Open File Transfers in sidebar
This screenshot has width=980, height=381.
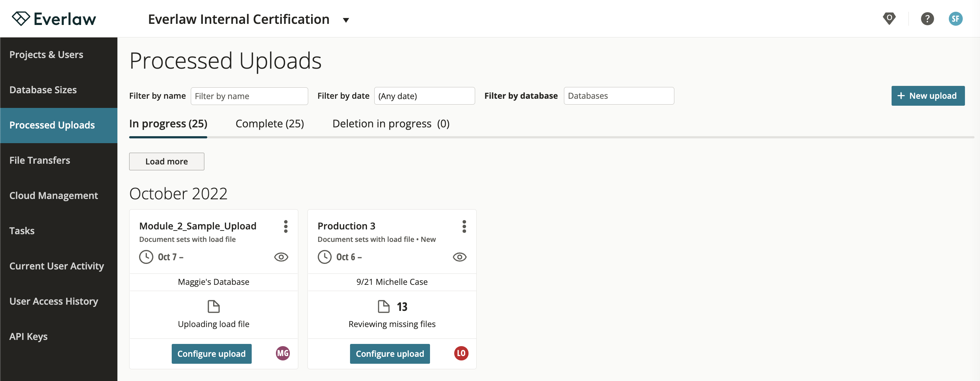(x=59, y=161)
